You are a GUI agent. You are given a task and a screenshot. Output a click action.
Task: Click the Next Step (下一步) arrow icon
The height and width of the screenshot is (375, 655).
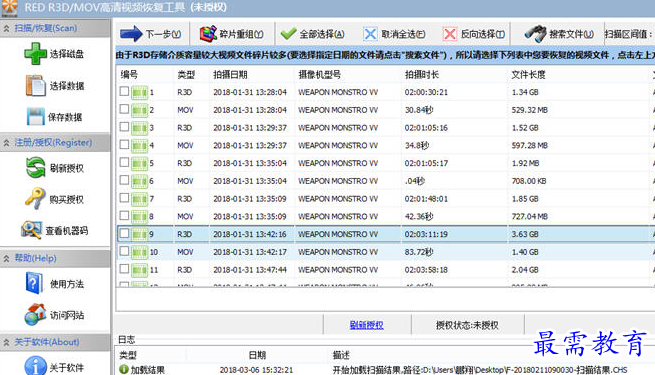[x=131, y=34]
